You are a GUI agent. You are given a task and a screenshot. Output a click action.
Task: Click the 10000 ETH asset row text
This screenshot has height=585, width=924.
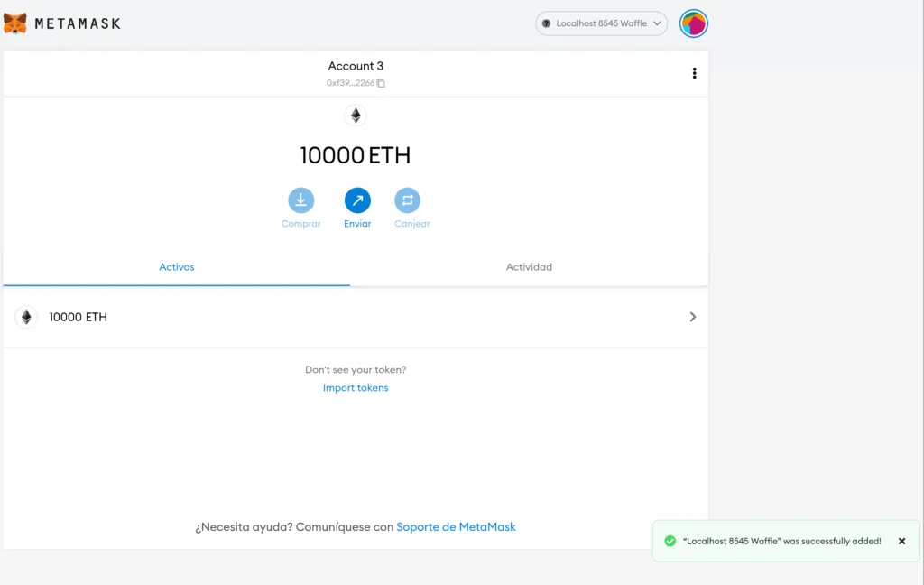[79, 317]
